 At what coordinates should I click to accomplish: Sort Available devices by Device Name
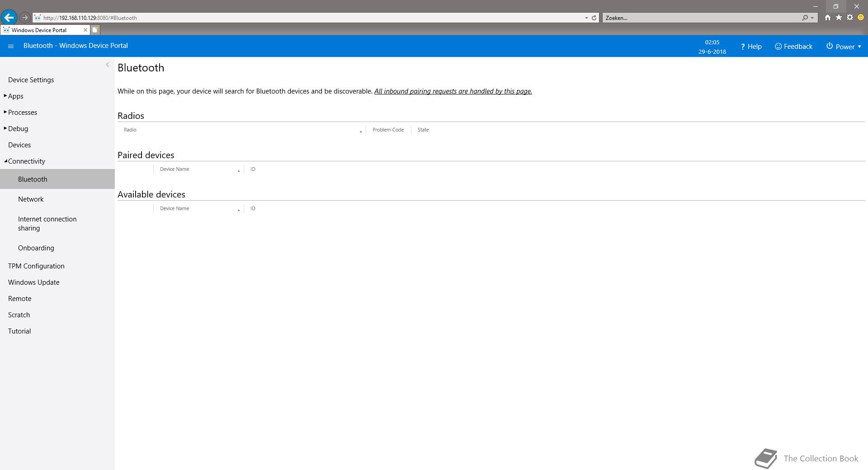(x=199, y=208)
